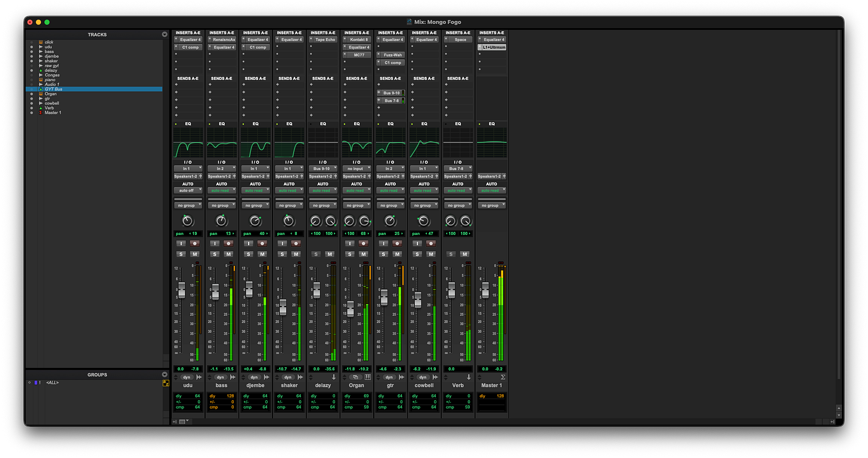This screenshot has height=458, width=868.
Task: Click the Master 1 volume fader
Action: [485, 290]
